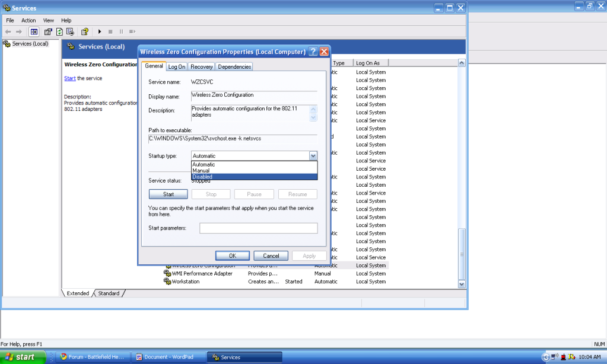This screenshot has height=364, width=607.
Task: Click the services list scroll up arrow
Action: (x=462, y=63)
